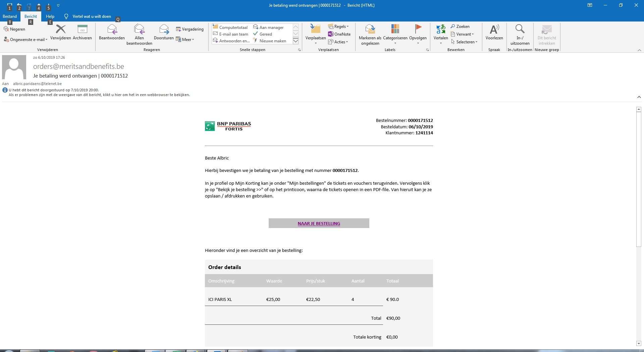The height and width of the screenshot is (352, 644).
Task: Go to next item arrow in quick access toolbar
Action: tap(48, 5)
